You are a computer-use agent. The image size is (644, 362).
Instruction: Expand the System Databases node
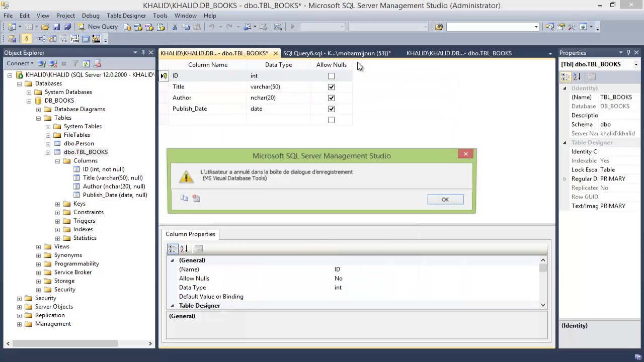(29, 92)
